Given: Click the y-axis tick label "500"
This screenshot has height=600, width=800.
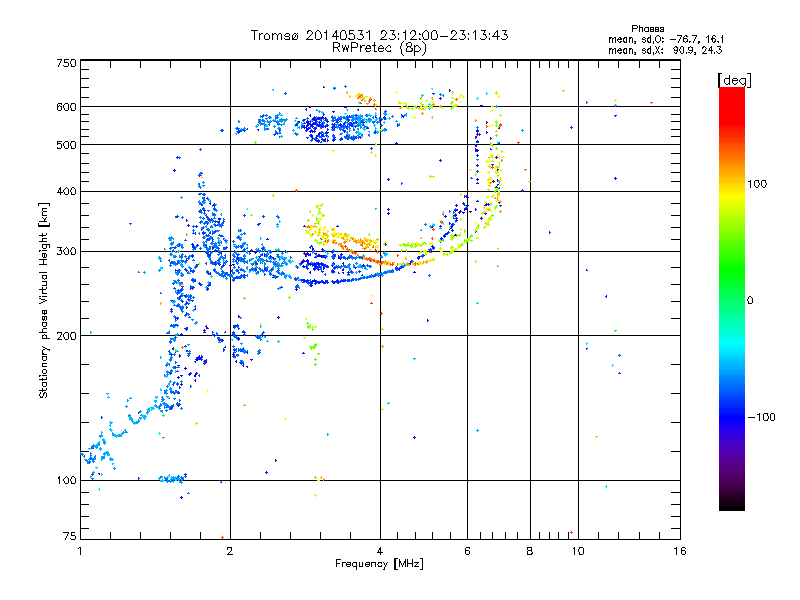Looking at the screenshot, I should (66, 145).
